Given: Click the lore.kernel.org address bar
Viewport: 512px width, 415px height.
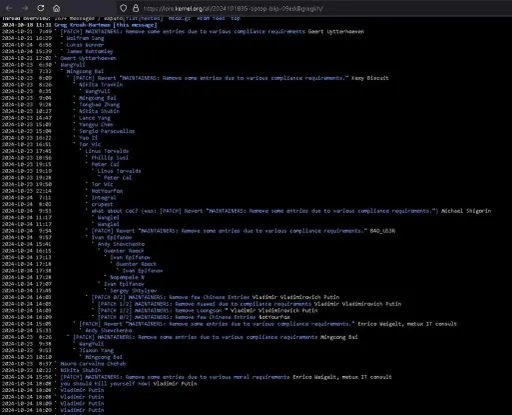Looking at the screenshot, I should [x=313, y=8].
